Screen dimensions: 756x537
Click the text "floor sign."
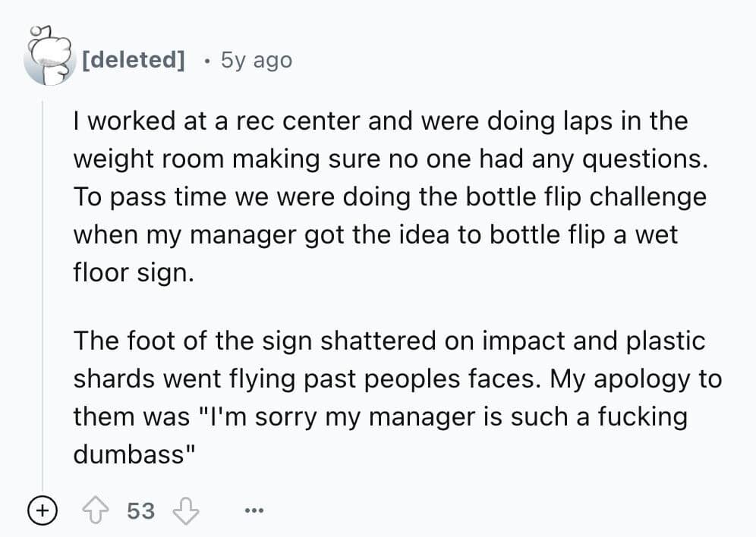134,272
